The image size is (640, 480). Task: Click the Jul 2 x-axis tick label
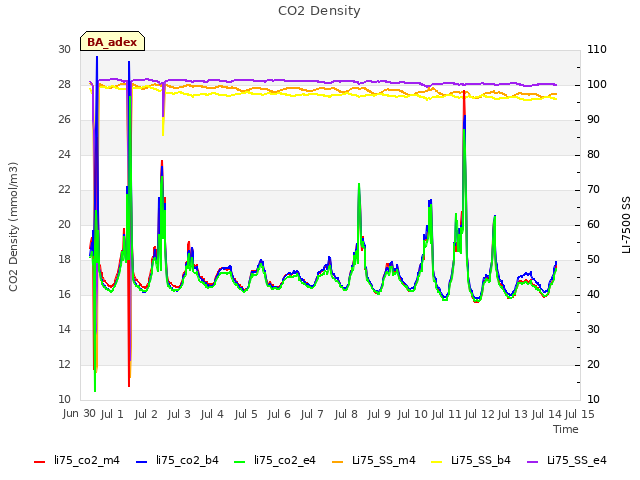pos(146,414)
